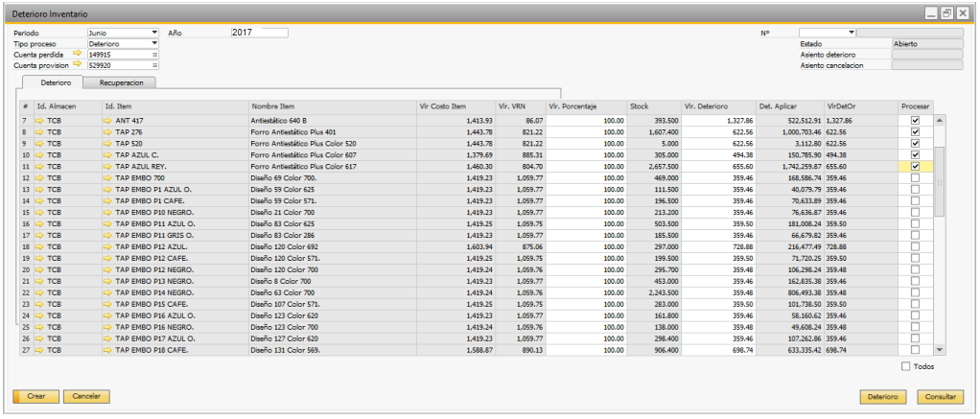
Task: Select the Deterioro tab
Action: click(55, 83)
